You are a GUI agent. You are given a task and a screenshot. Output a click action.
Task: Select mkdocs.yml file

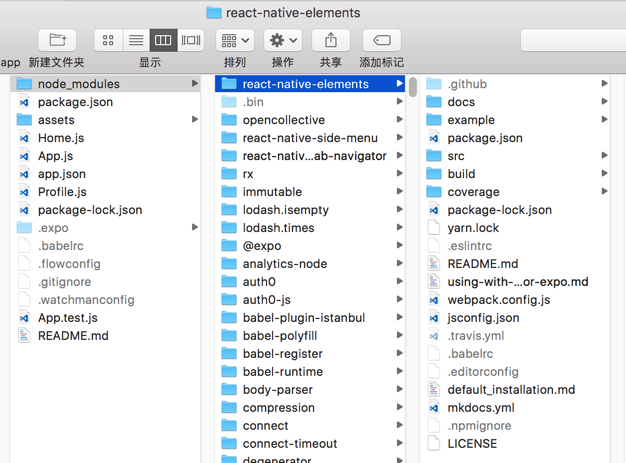pos(515,408)
